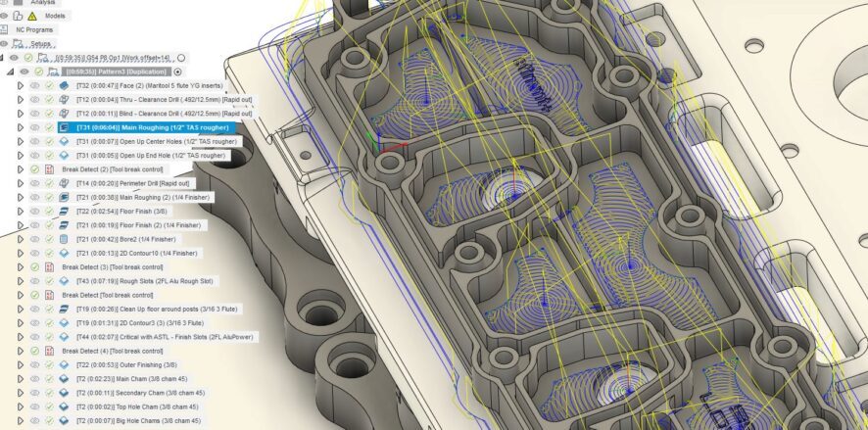
Task: Click the face milling icon beside Face (2)
Action: 64,86
